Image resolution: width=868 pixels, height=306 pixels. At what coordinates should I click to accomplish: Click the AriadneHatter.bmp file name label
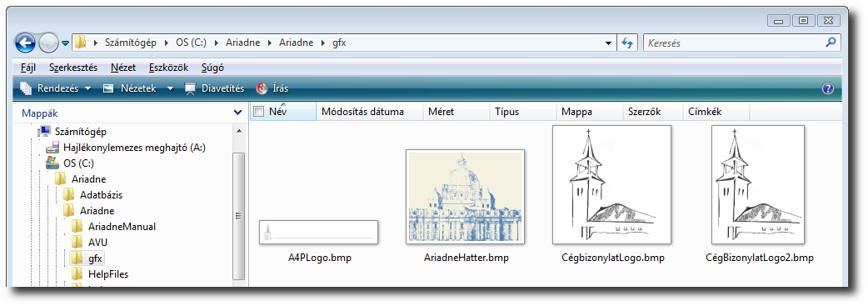click(466, 258)
